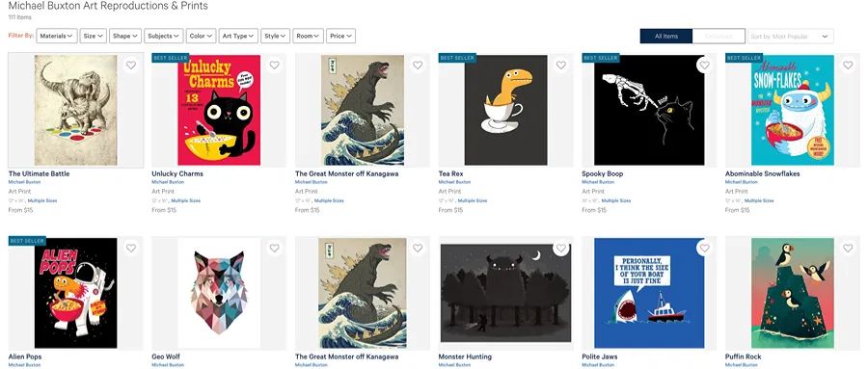The width and height of the screenshot is (868, 369).
Task: Favorite the Monster Hunting print
Action: coord(560,249)
